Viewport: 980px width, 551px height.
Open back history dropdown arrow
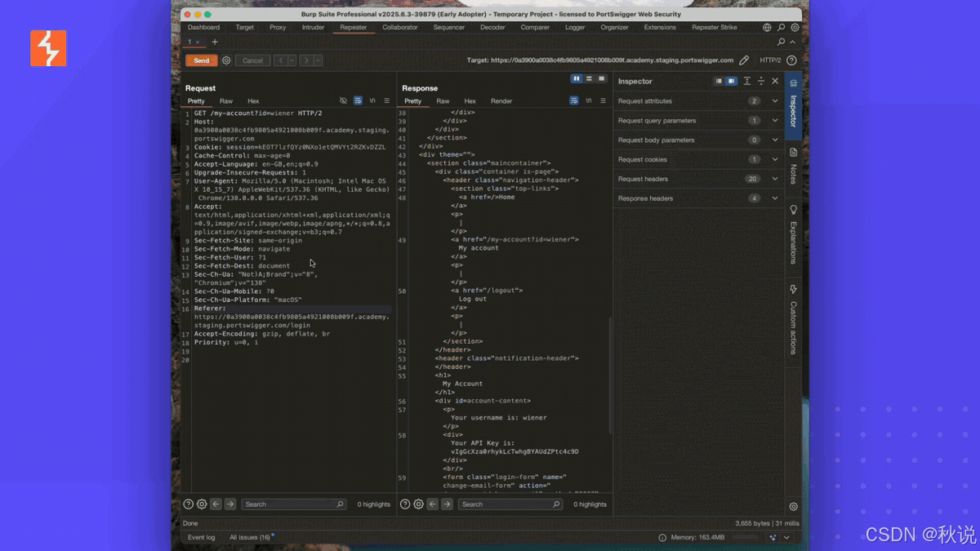click(292, 60)
